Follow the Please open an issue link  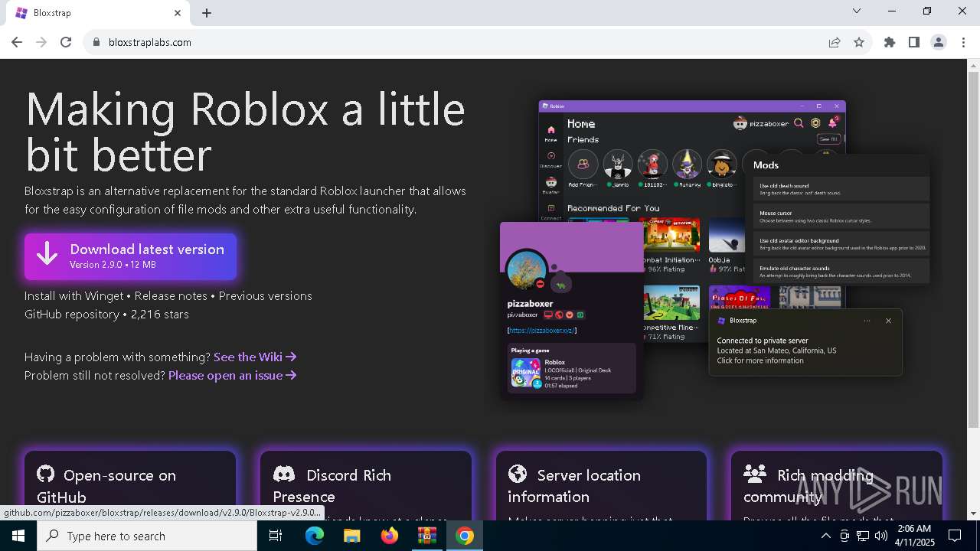click(233, 376)
